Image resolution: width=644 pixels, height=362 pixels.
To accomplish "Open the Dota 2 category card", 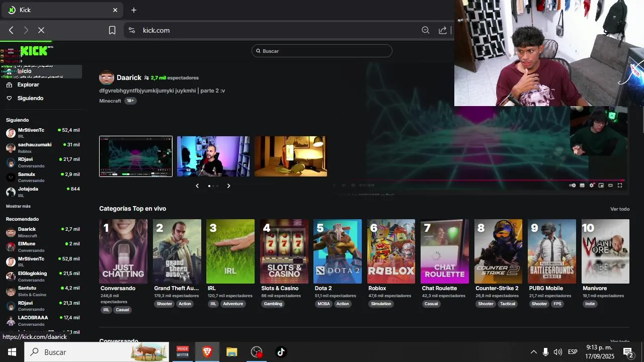I will (338, 251).
